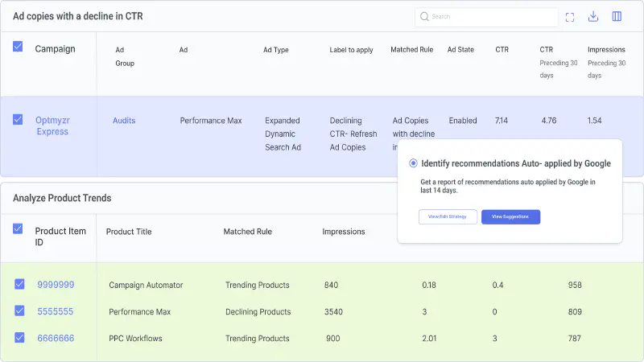Click the Impressions header in Product Trends
The height and width of the screenshot is (362, 644).
tap(344, 232)
